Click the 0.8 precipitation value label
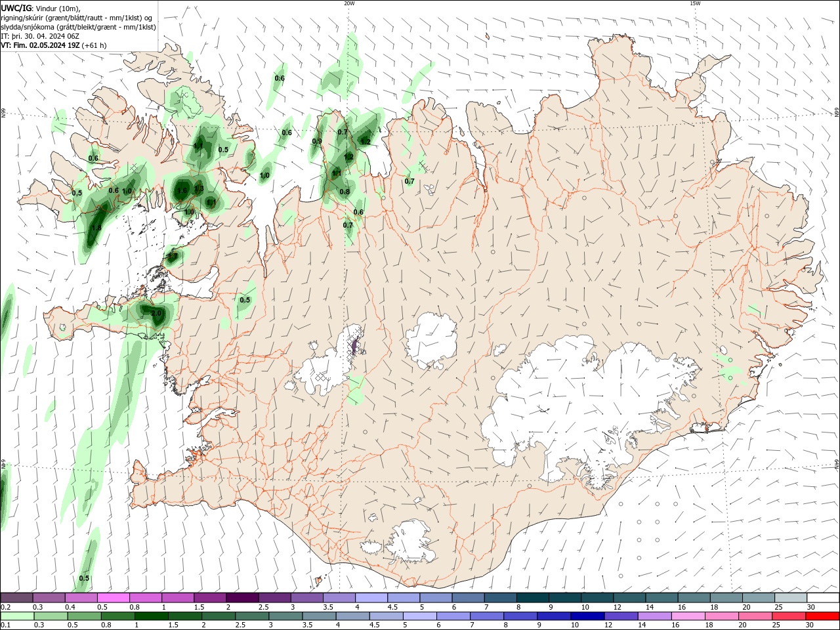The height and width of the screenshot is (630, 840). coord(345,192)
